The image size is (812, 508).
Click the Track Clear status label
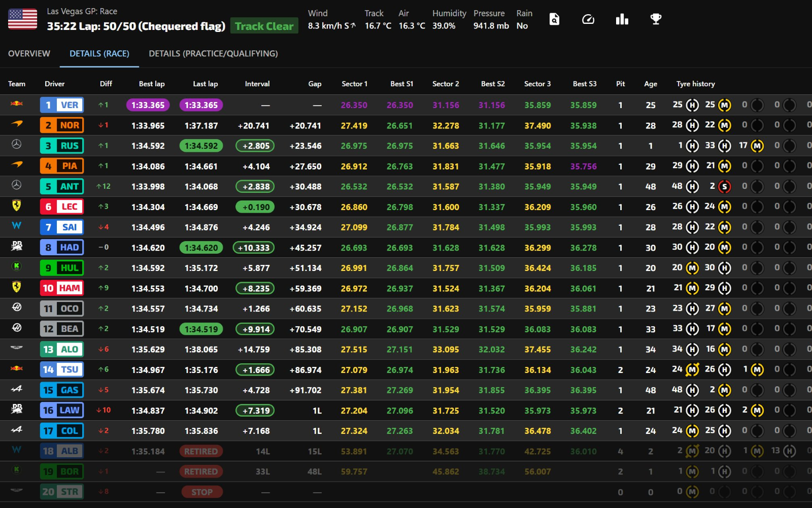(264, 26)
